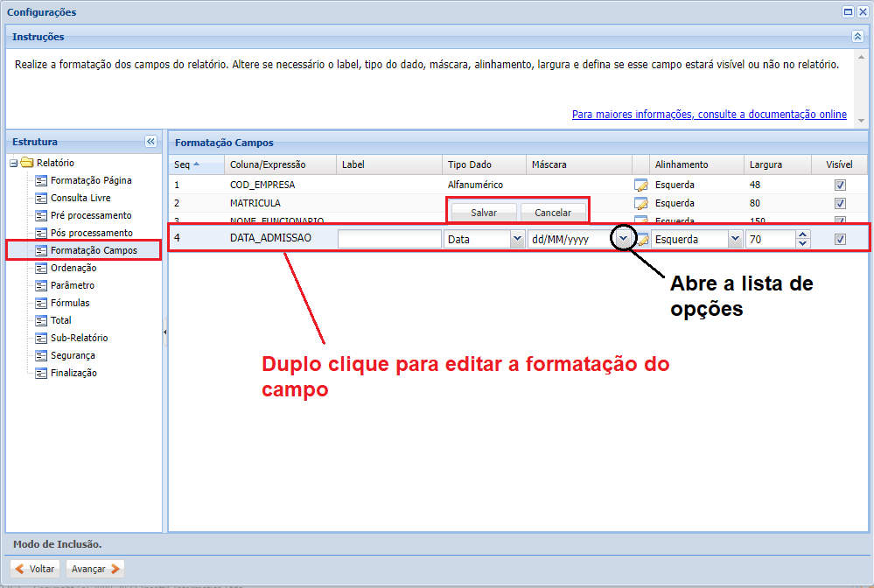Toggle the Visível checkbox for COD_EMPRESA

coord(840,185)
